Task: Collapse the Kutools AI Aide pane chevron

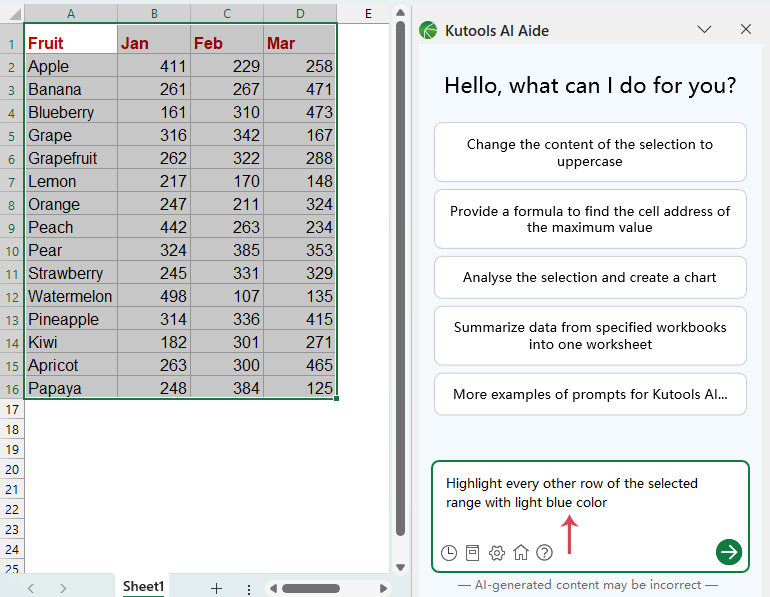Action: 705,30
